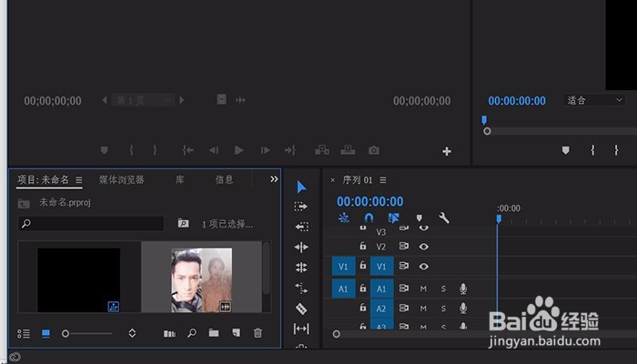This screenshot has height=364, width=637.
Task: Select the Razor tool
Action: pos(301,308)
